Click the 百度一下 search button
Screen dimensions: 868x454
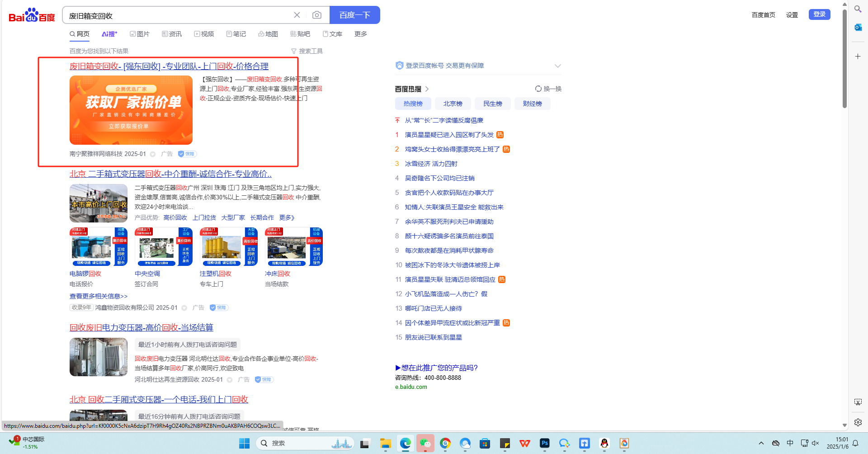tap(355, 15)
